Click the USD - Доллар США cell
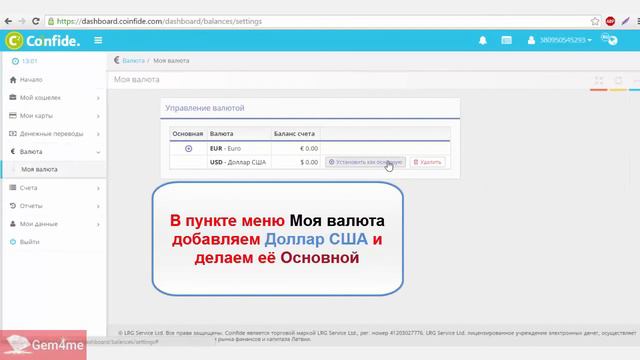This screenshot has height=360, width=640. [238, 162]
